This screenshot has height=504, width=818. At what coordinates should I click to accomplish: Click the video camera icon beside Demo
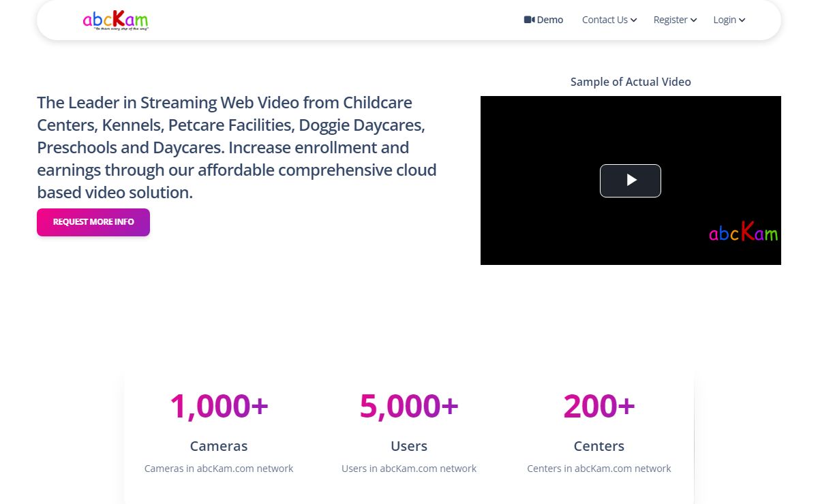point(529,20)
